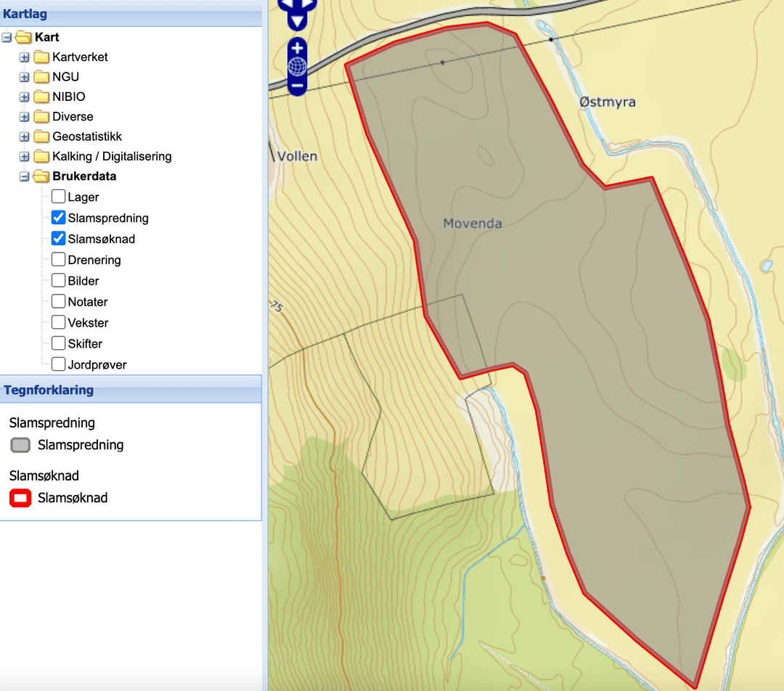
Task: Tick the Jordprøver layer checkbox
Action: [x=59, y=364]
